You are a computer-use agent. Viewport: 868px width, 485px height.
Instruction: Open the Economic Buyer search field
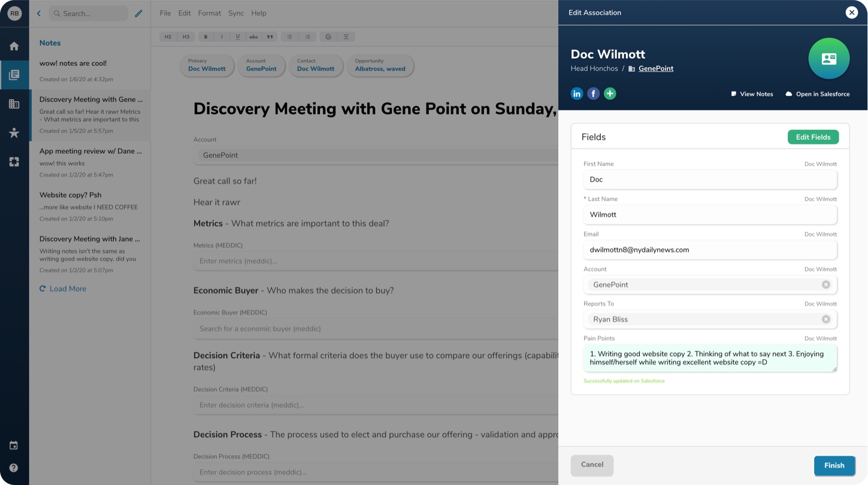(x=376, y=329)
